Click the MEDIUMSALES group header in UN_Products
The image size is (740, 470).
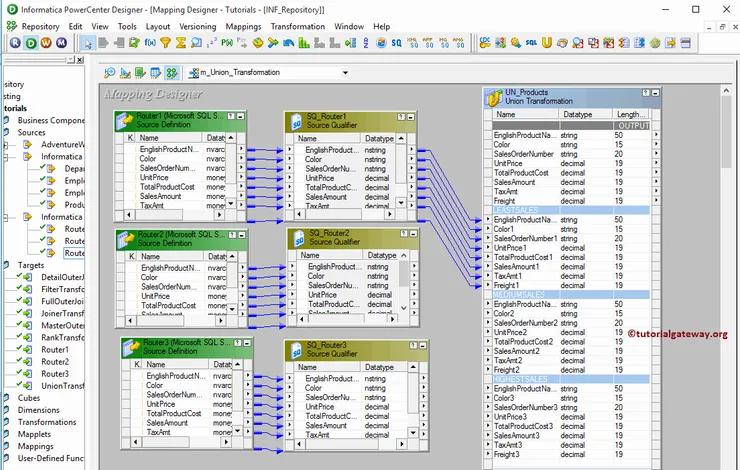coord(571,294)
